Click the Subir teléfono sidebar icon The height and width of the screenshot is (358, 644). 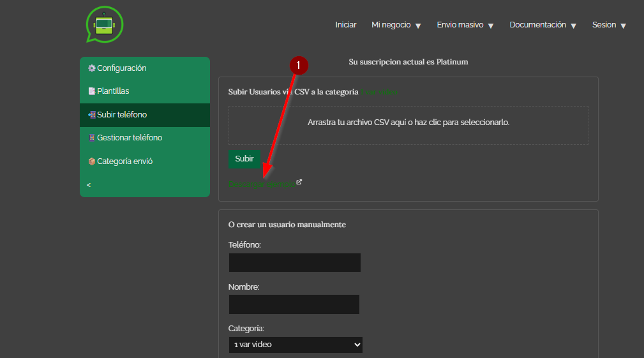point(91,114)
